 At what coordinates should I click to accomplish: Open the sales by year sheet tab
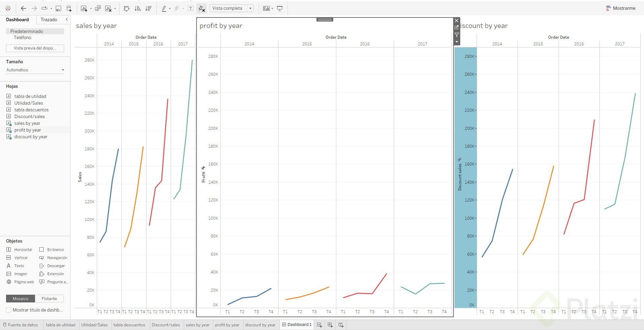(x=198, y=325)
